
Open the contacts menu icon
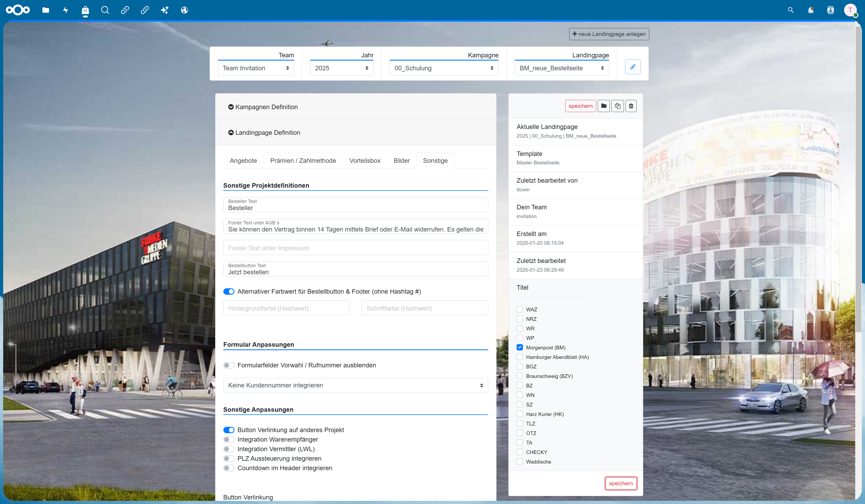coord(831,10)
